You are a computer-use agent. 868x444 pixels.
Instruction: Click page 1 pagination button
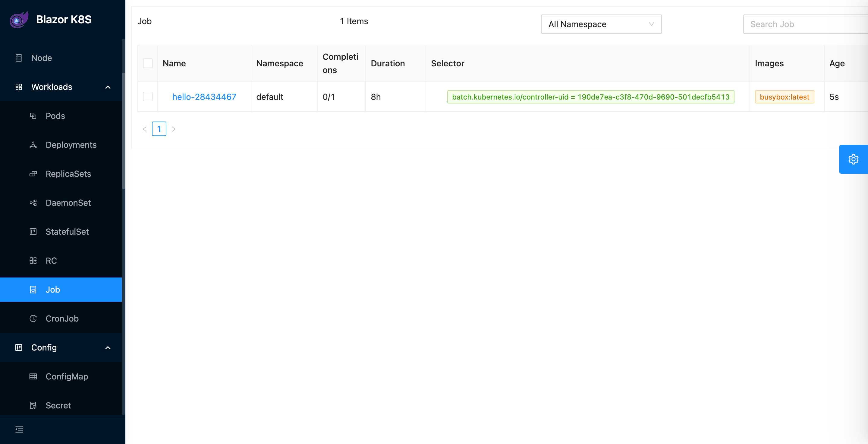tap(159, 129)
